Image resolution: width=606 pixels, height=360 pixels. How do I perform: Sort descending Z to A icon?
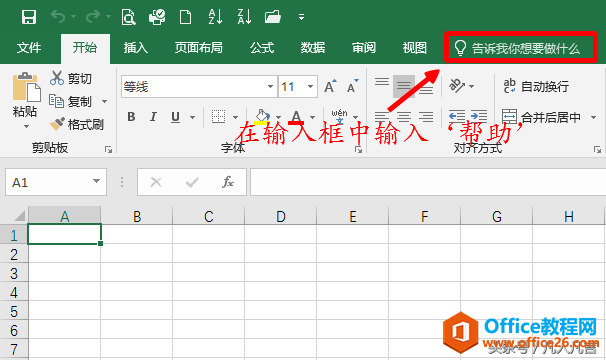[x=244, y=17]
